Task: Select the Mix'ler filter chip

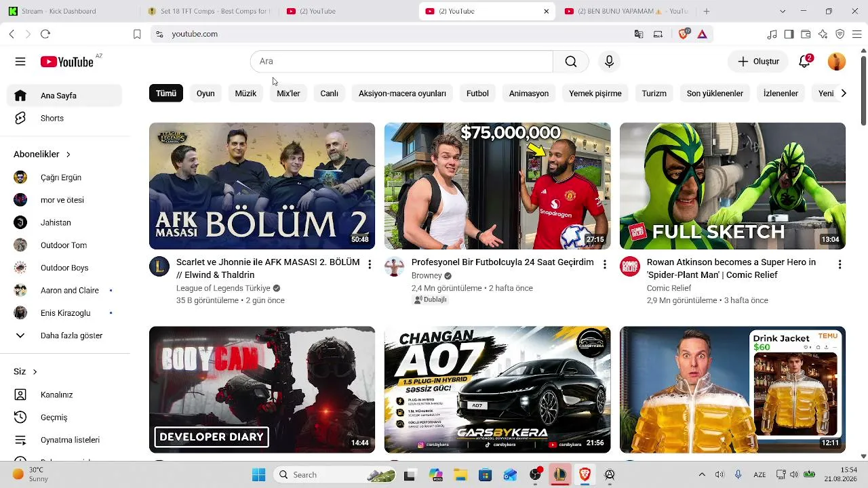Action: [x=288, y=94]
